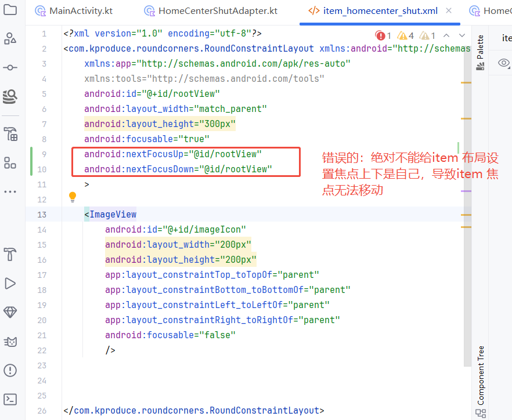Image resolution: width=512 pixels, height=420 pixels.
Task: Open the Build hammer tool window
Action: pos(10,254)
